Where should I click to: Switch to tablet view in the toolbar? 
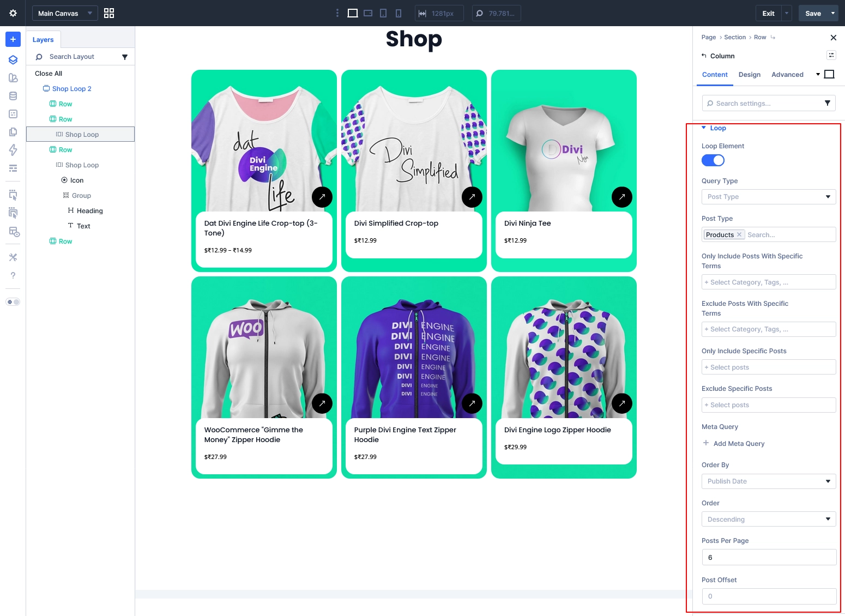[x=383, y=13]
